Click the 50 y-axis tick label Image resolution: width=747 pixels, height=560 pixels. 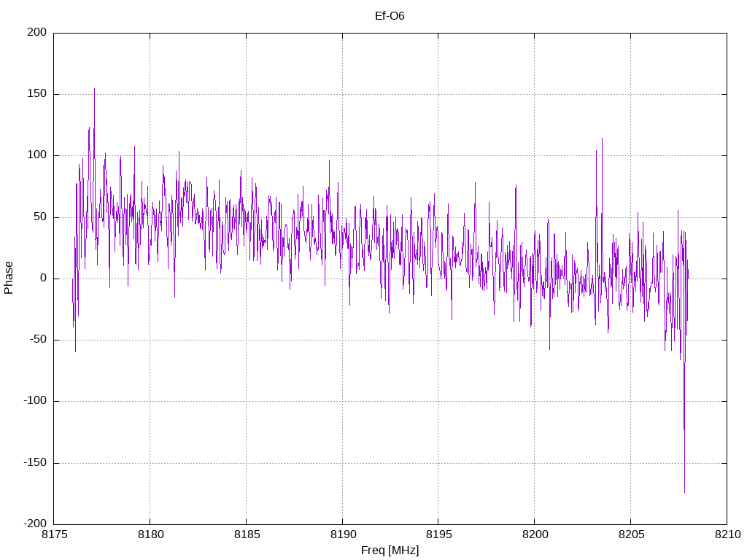click(41, 217)
